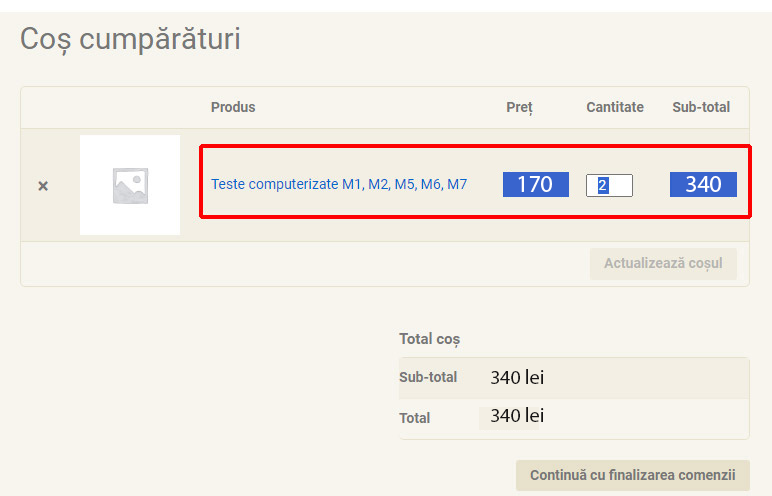Image resolution: width=772 pixels, height=496 pixels.
Task: Click the Produs column header
Action: 233,107
